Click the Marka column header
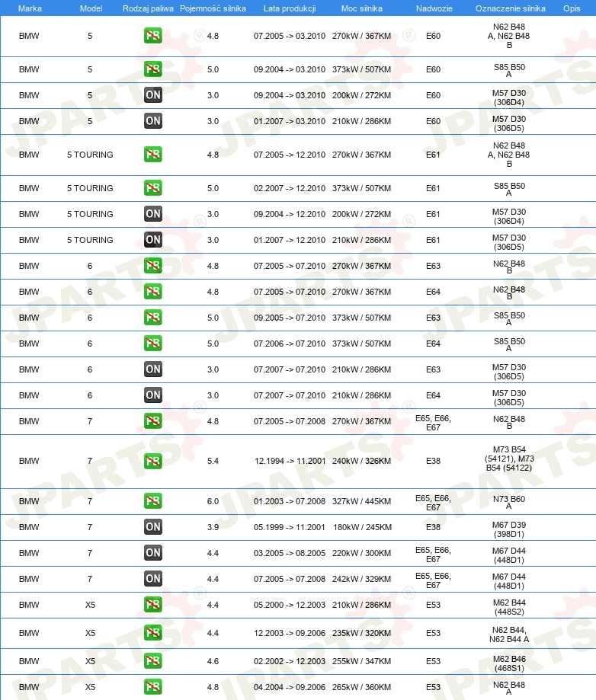The height and width of the screenshot is (700, 596). click(x=30, y=8)
